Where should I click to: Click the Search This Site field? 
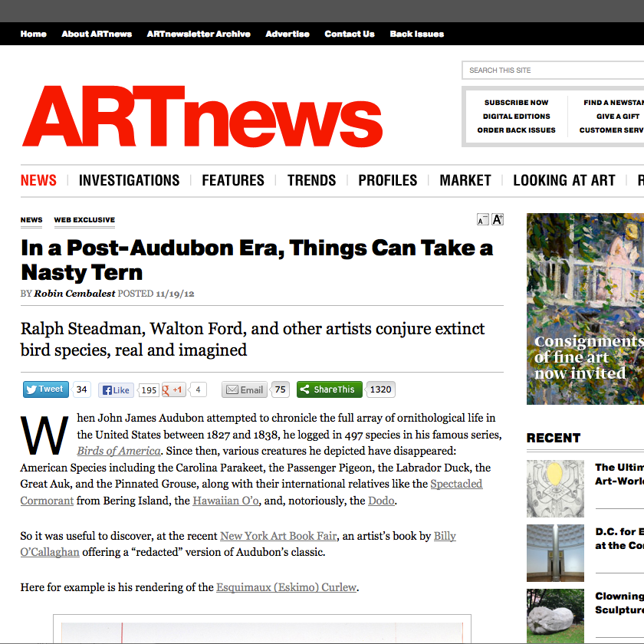[552, 71]
